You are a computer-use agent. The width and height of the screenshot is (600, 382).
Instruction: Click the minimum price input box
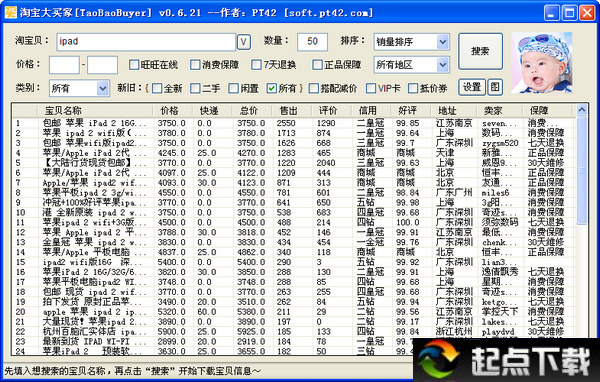pos(64,65)
